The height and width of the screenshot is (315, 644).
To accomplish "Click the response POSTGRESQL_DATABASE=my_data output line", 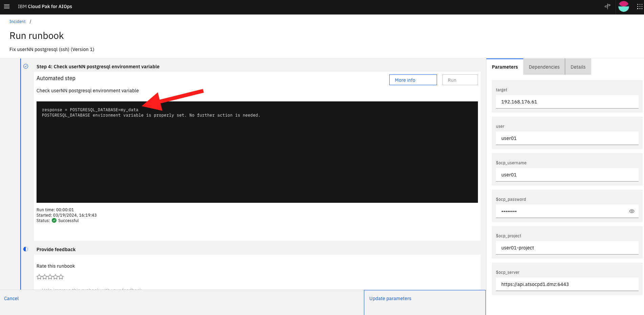I will 90,110.
